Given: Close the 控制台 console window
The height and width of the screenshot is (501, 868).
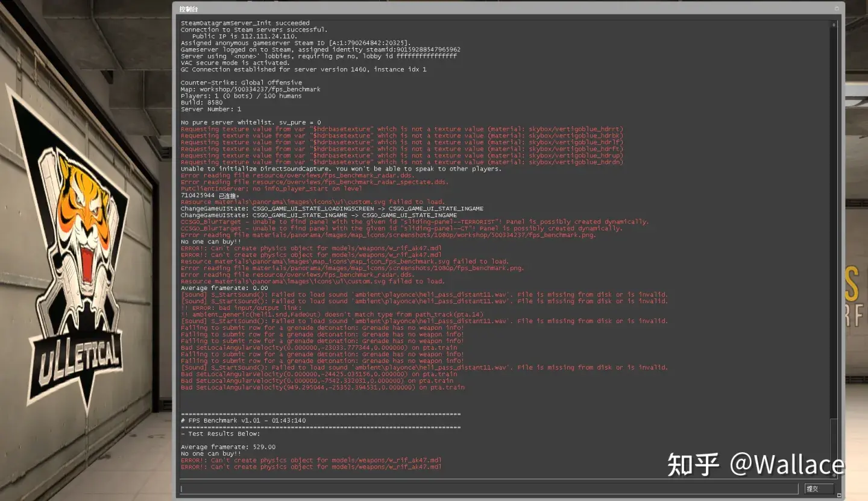Looking at the screenshot, I should 836,8.
